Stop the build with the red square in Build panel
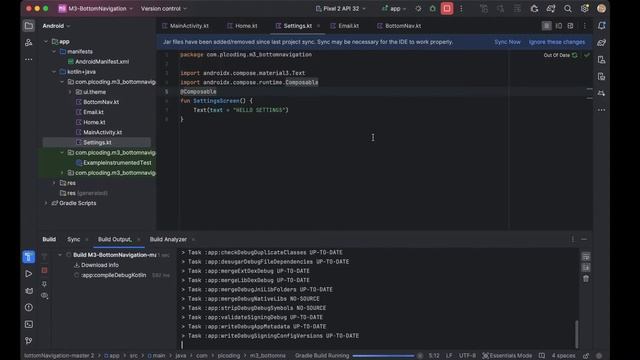640x360 pixels. point(44,270)
